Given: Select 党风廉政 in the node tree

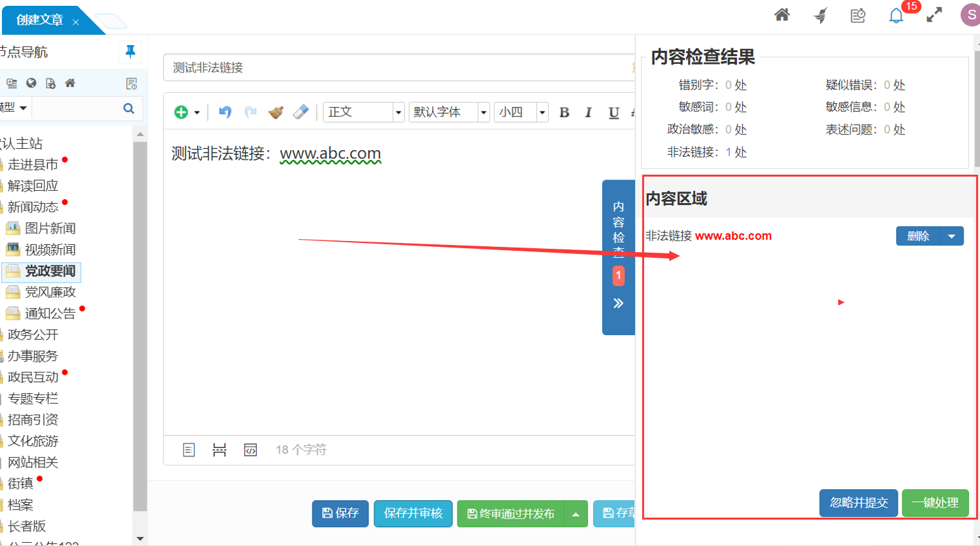Looking at the screenshot, I should point(50,292).
